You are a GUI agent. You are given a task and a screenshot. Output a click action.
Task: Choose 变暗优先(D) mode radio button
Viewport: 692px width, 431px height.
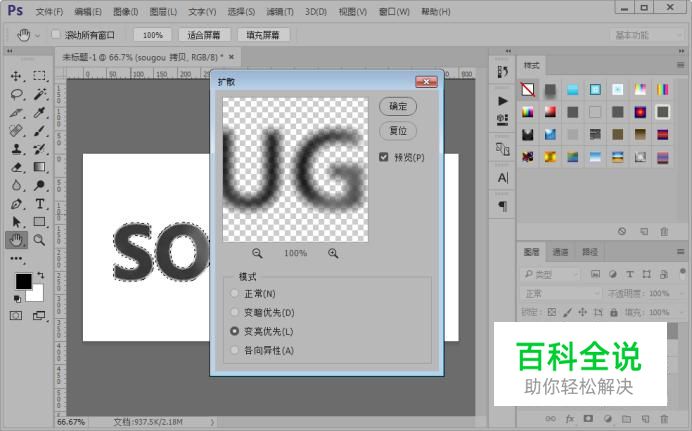234,312
